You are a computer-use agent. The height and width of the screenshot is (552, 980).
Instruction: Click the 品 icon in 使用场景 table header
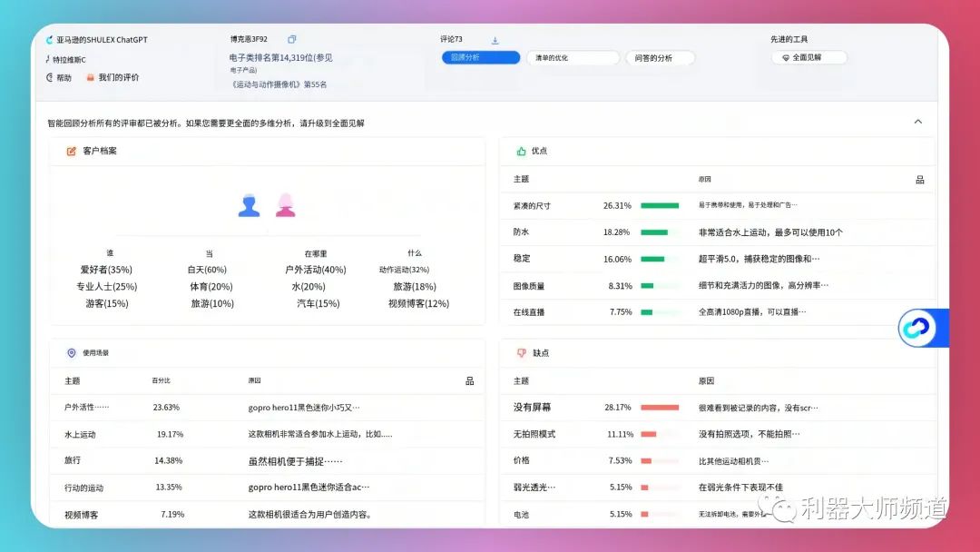[x=469, y=381]
